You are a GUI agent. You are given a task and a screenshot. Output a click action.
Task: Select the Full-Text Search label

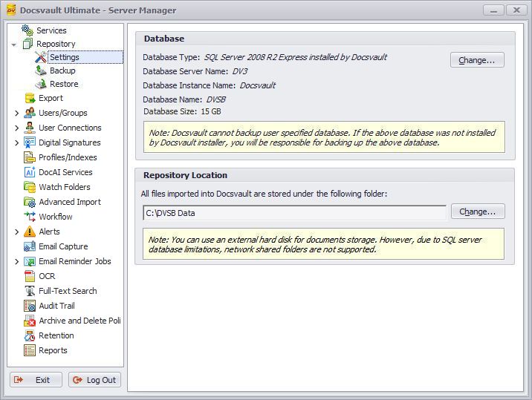point(68,291)
